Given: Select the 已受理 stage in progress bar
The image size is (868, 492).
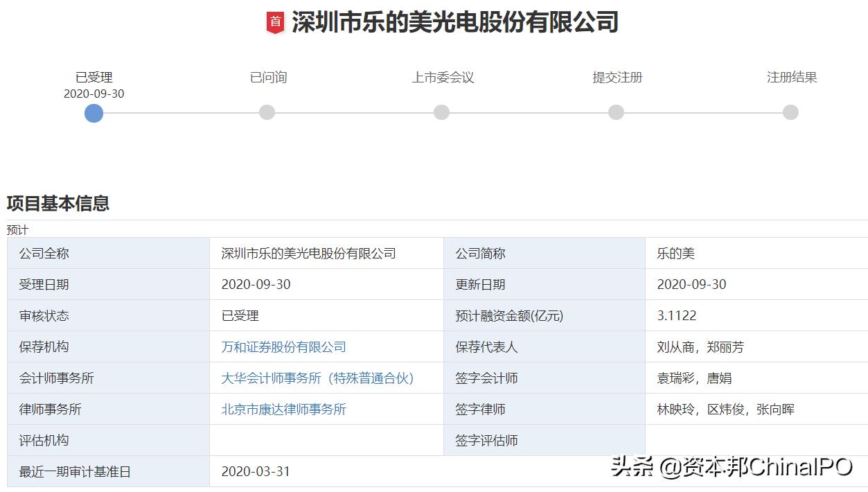Looking at the screenshot, I should coord(94,78).
